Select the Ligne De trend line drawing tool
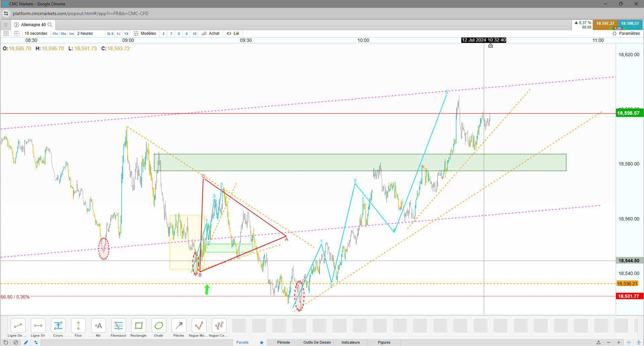Image resolution: width=644 pixels, height=346 pixels. click(18, 326)
